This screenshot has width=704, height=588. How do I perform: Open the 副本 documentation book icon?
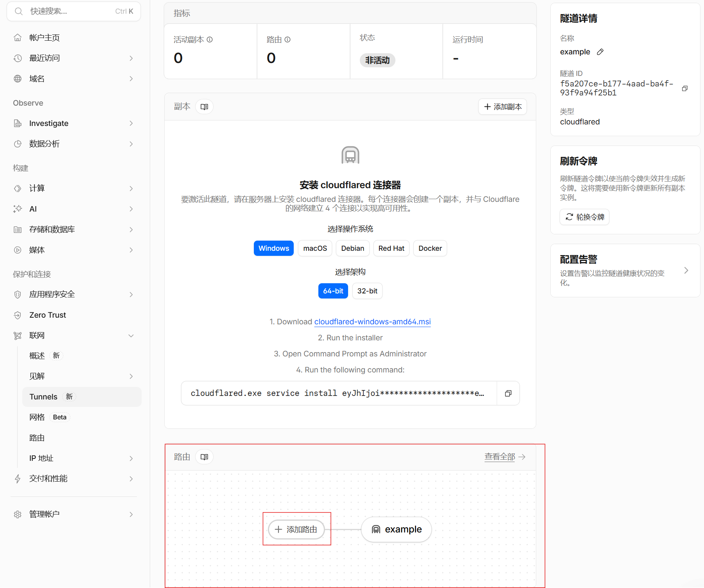click(204, 107)
